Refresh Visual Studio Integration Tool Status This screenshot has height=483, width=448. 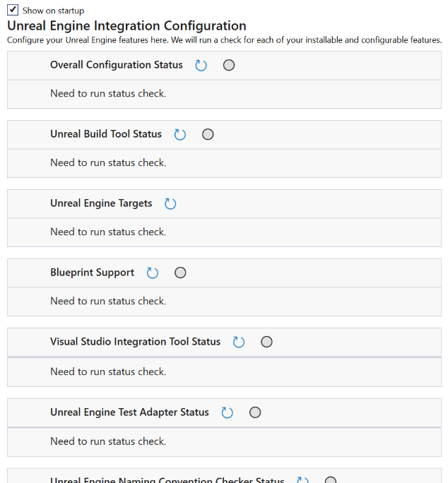pyautogui.click(x=239, y=342)
